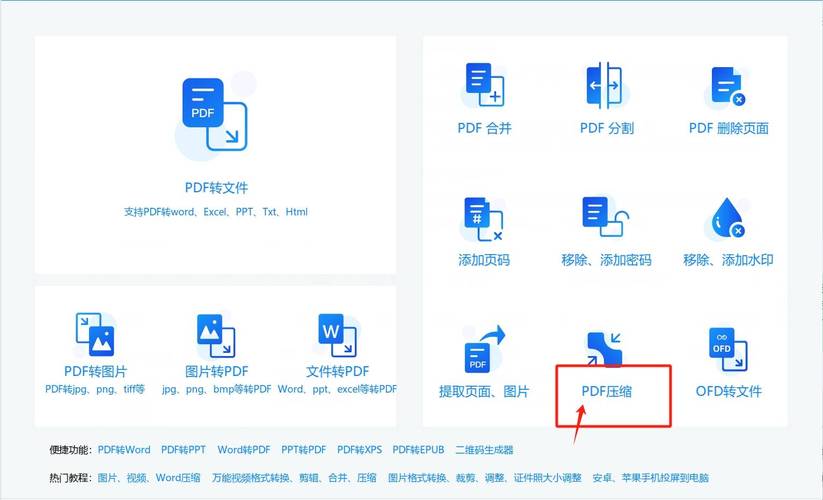Open the 图片、视频、Word压缩 tutorial link

[149, 477]
